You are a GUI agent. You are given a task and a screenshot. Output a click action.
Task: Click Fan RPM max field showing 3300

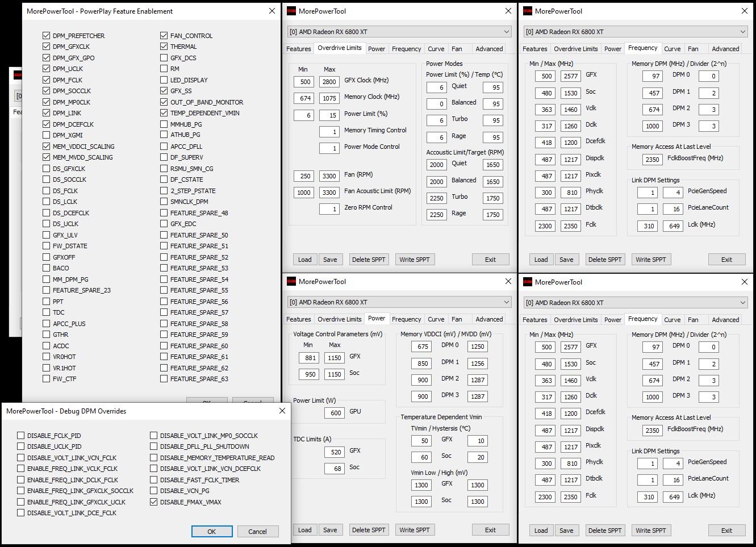[329, 176]
